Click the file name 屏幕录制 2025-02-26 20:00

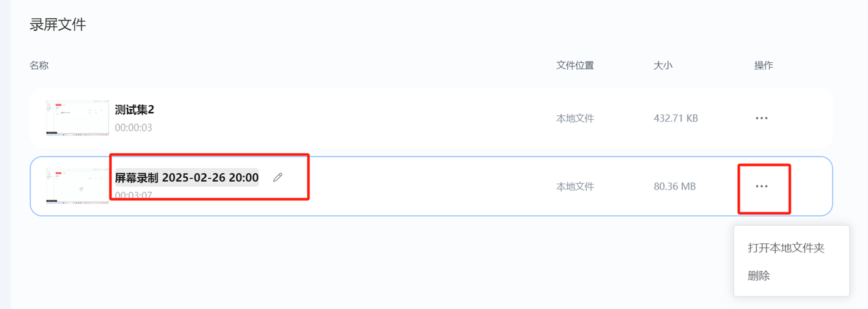click(x=186, y=178)
